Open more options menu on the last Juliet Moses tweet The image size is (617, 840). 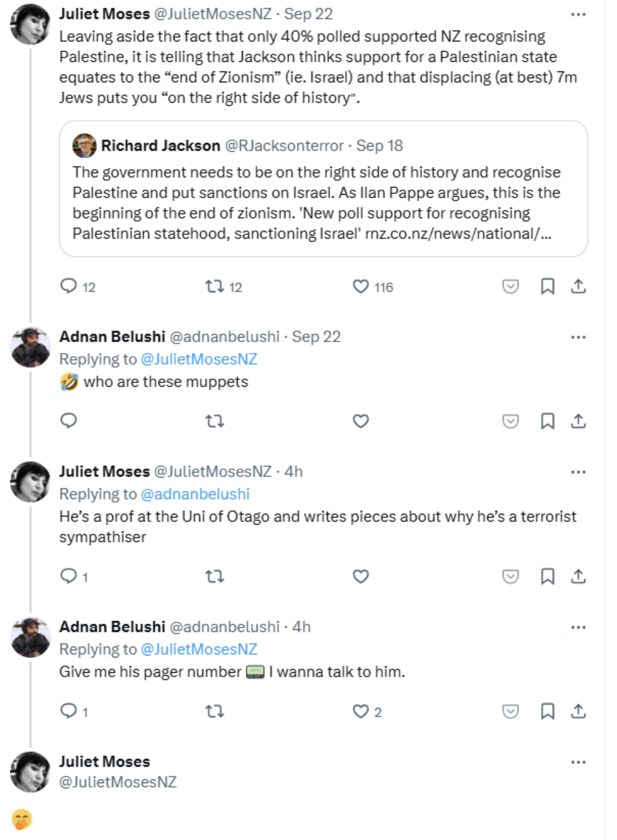click(x=578, y=762)
